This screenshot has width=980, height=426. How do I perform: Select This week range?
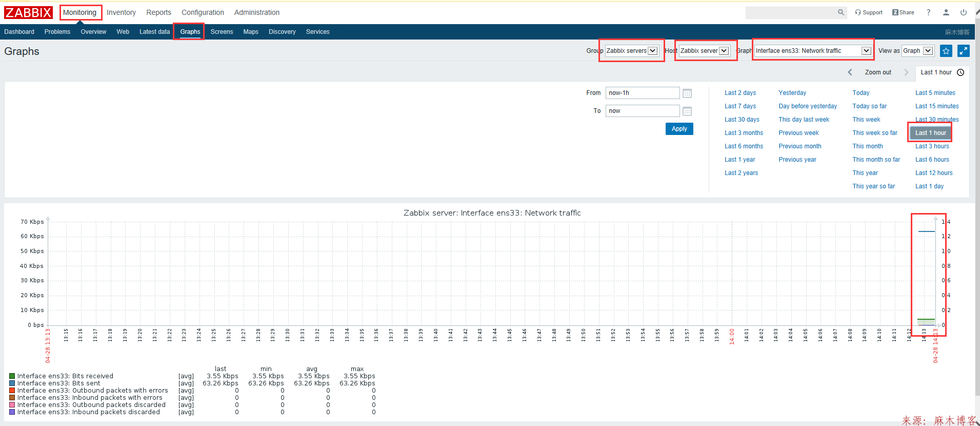click(x=866, y=120)
